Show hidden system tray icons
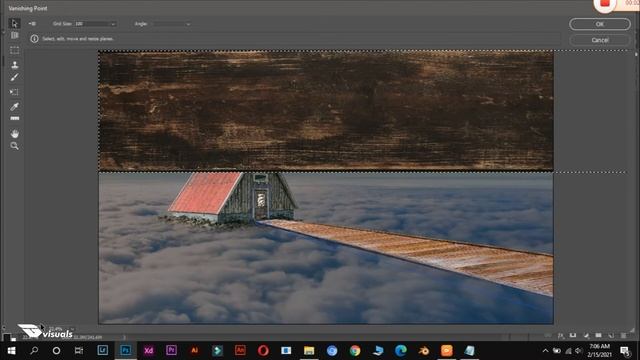 [545, 351]
